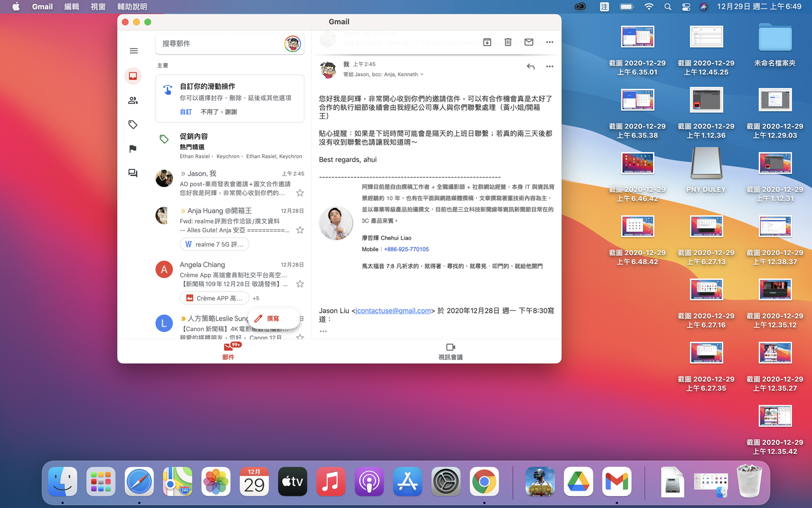The height and width of the screenshot is (508, 812).
Task: Star the Angela Chiang email
Action: point(300,284)
